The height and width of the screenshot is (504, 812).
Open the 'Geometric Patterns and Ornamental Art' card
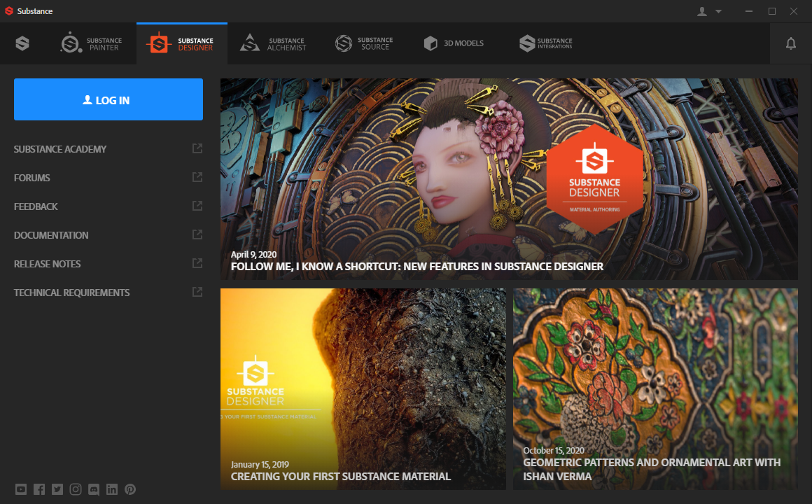(655, 389)
